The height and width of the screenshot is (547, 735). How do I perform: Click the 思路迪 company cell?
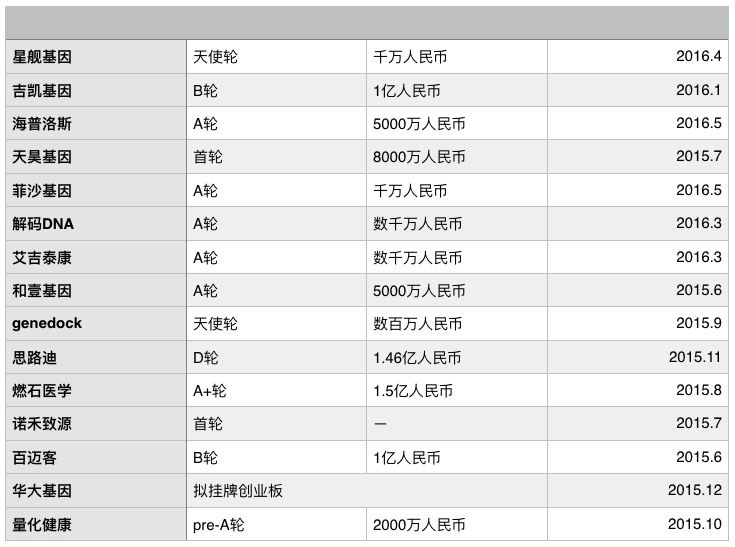pyautogui.click(x=96, y=357)
